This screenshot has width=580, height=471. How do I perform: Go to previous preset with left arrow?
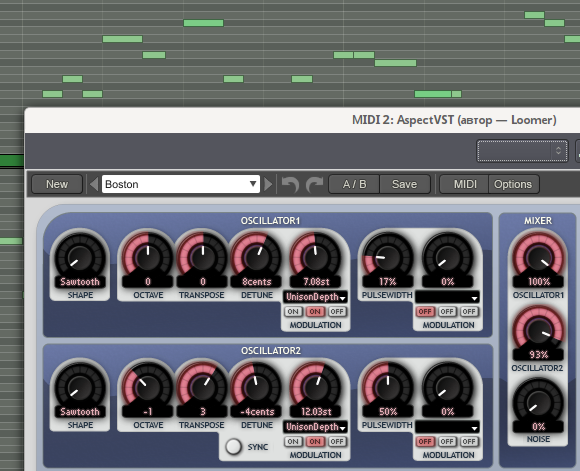(94, 184)
